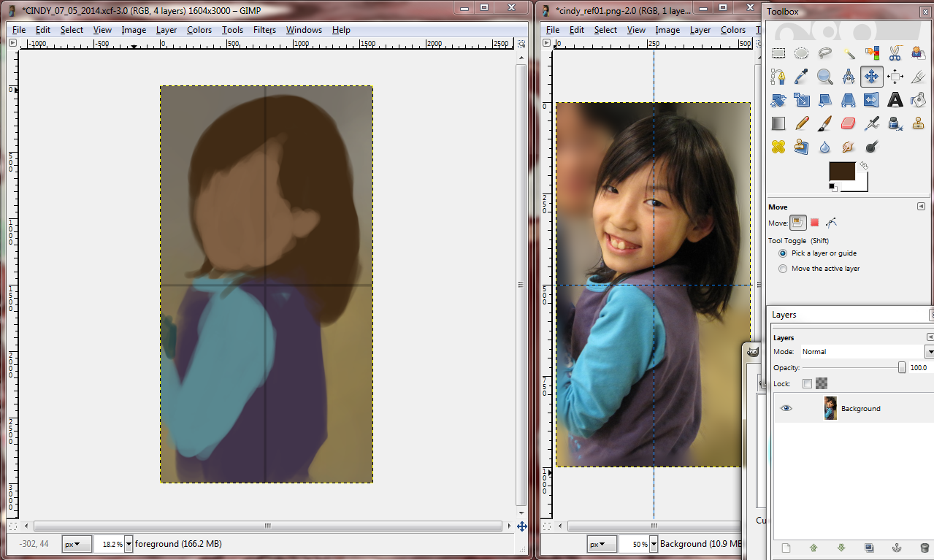Select the 'Move the active layer' radio option

[783, 269]
